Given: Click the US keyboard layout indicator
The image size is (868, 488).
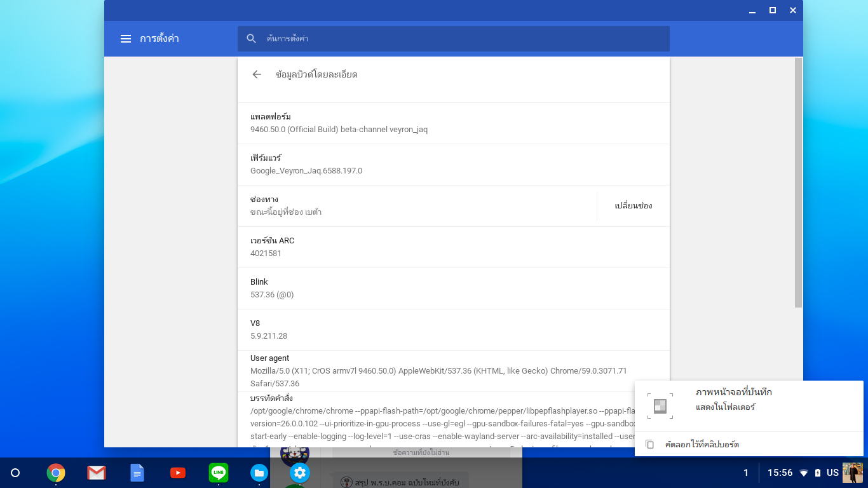Looking at the screenshot, I should [x=832, y=473].
